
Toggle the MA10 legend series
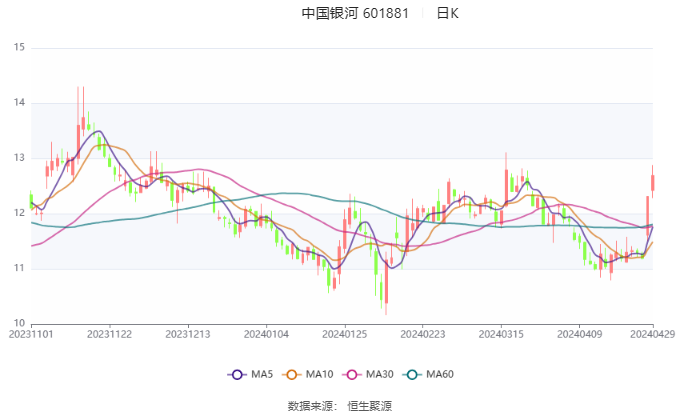pyautogui.click(x=308, y=374)
